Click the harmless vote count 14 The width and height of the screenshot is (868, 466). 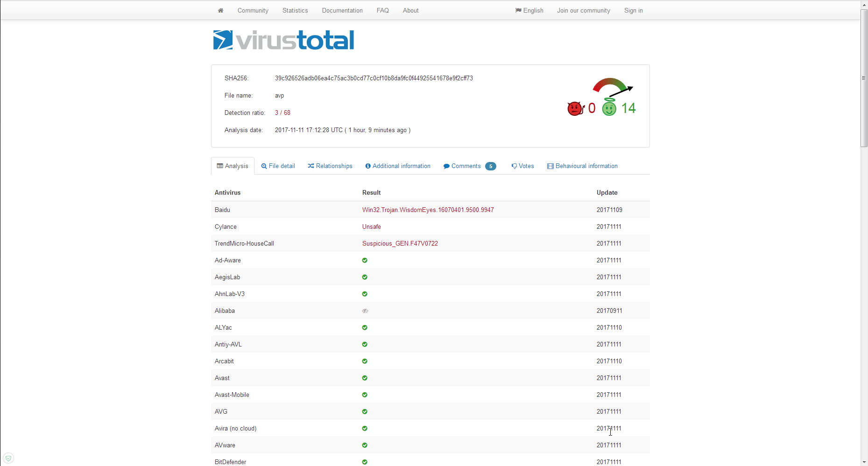(628, 108)
